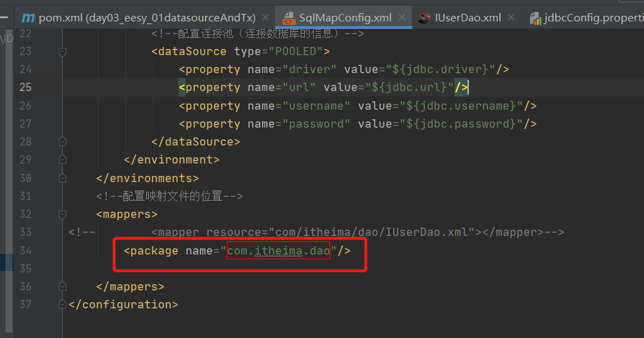Place cursor in the ${jdbc.password} value

click(x=461, y=123)
